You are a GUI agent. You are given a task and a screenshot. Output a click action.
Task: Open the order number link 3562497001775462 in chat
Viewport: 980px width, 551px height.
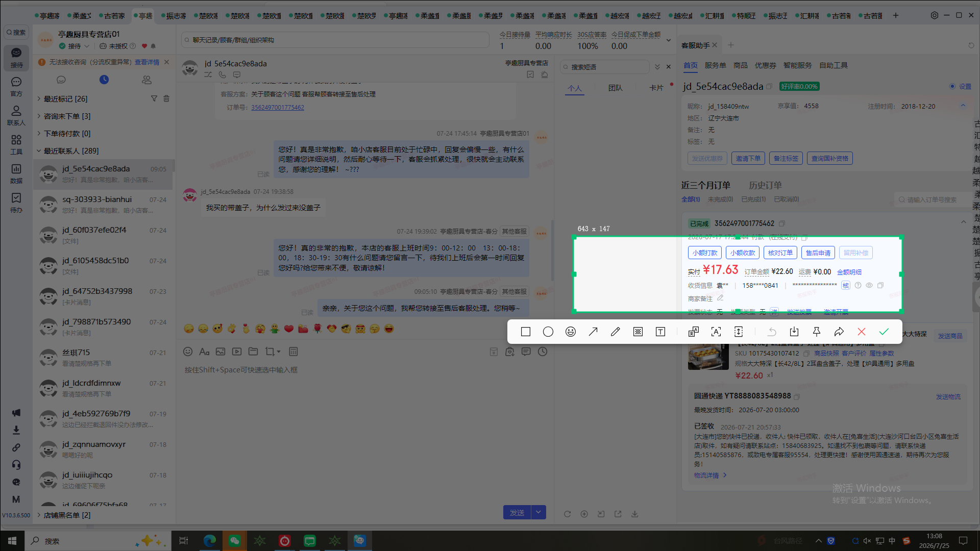point(278,108)
